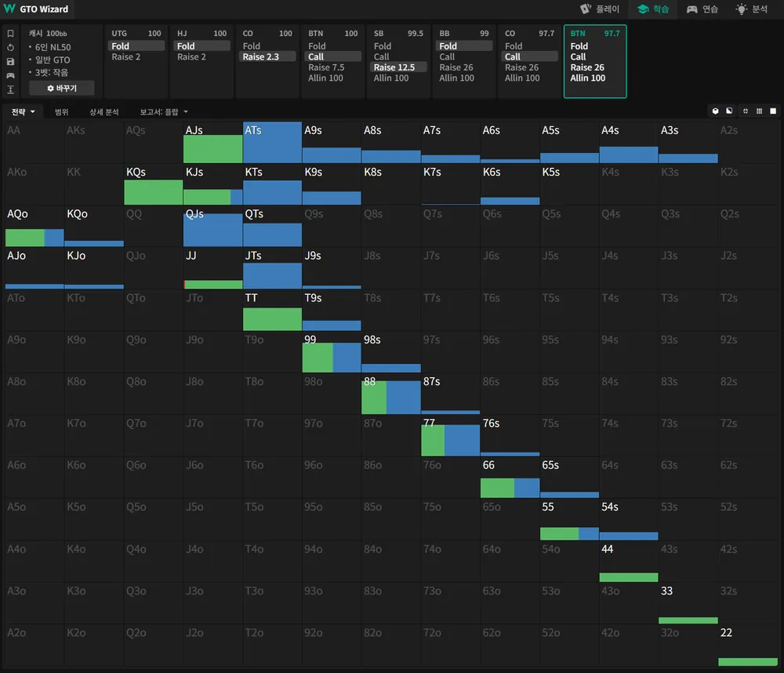Click the dice randomizer icon above the grid
Screen dimensions: 784x673
(716, 111)
